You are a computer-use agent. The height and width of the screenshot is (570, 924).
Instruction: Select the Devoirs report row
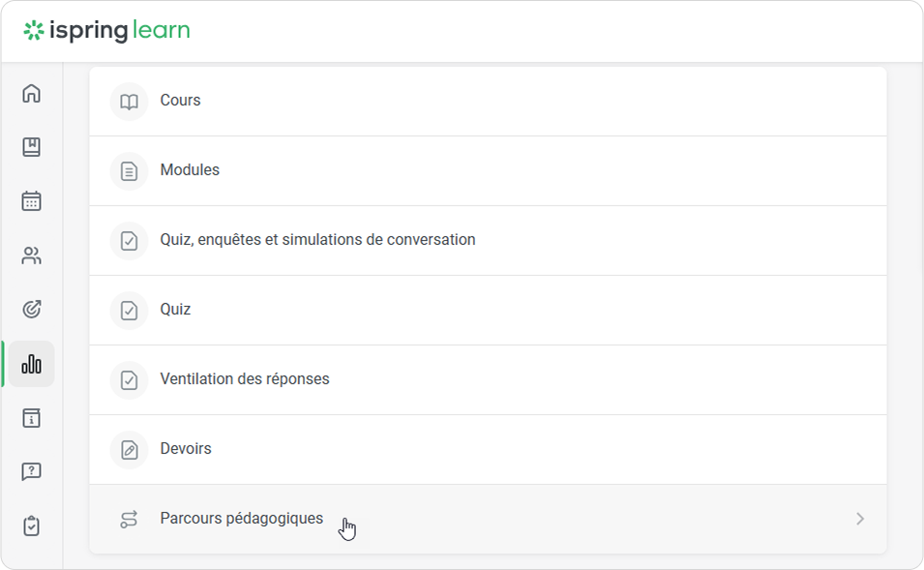(x=186, y=449)
